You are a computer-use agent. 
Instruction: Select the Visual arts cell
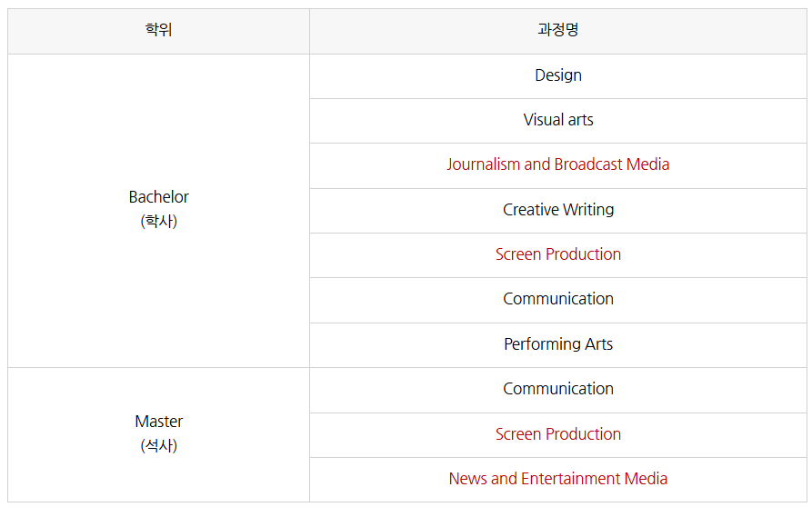(557, 121)
